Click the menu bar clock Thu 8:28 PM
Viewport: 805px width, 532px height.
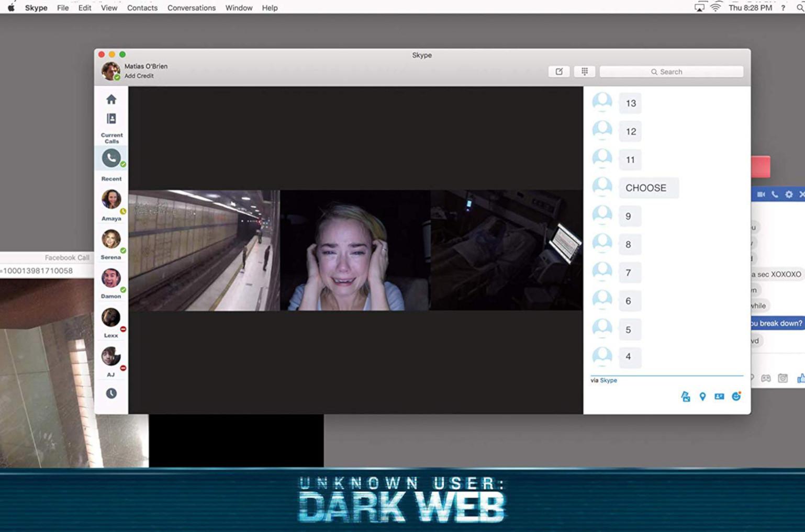pos(750,8)
